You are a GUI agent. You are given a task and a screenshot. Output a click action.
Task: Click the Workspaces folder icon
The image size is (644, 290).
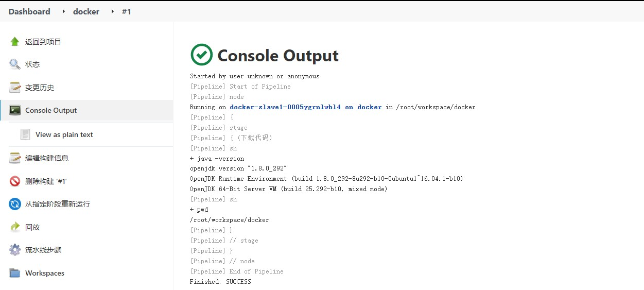(x=15, y=273)
